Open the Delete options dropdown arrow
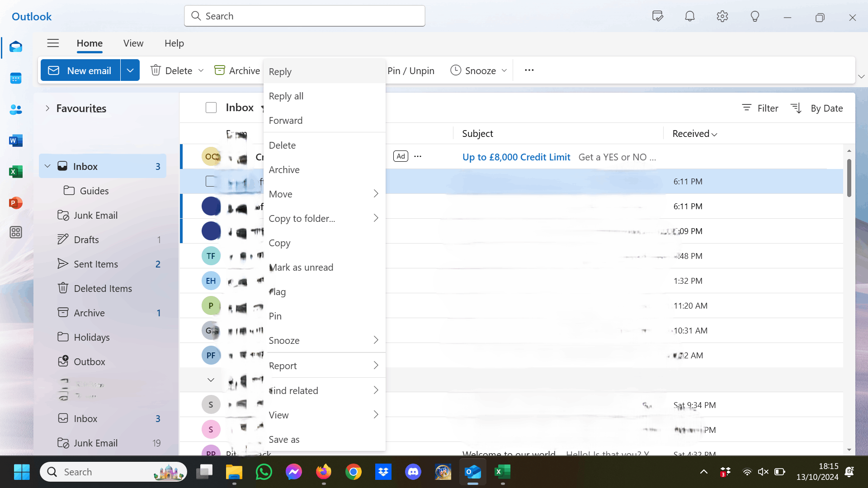 [201, 70]
